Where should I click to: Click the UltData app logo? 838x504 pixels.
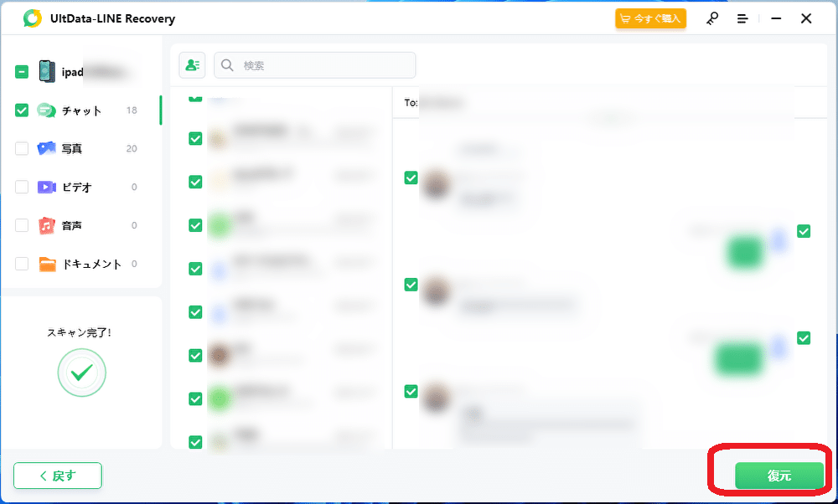[32, 18]
